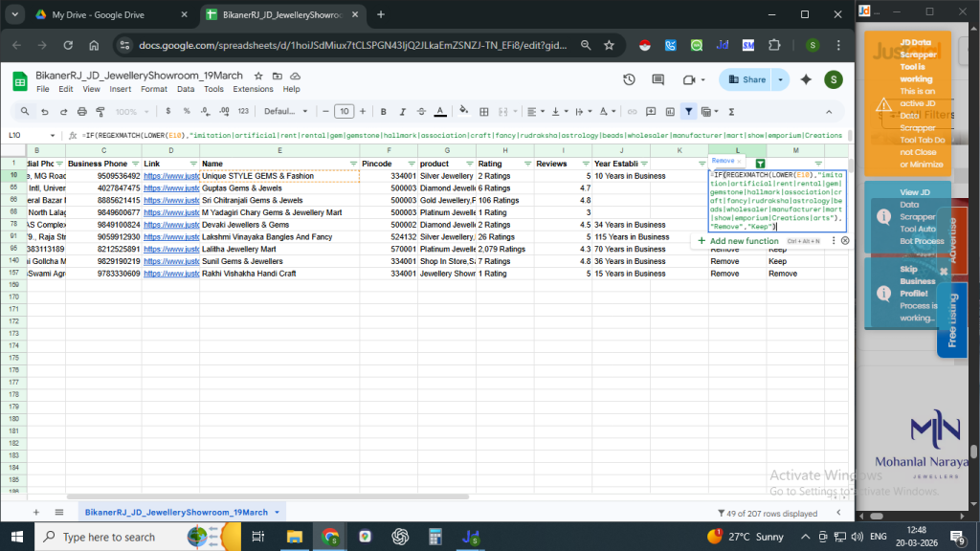Open the font family dropdown
Image resolution: width=980 pixels, height=551 pixels.
[x=287, y=112]
